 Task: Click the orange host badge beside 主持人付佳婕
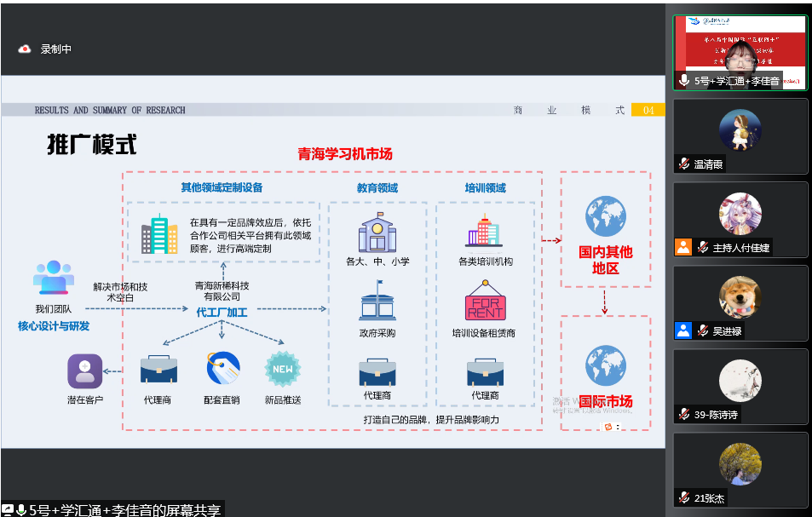click(683, 247)
